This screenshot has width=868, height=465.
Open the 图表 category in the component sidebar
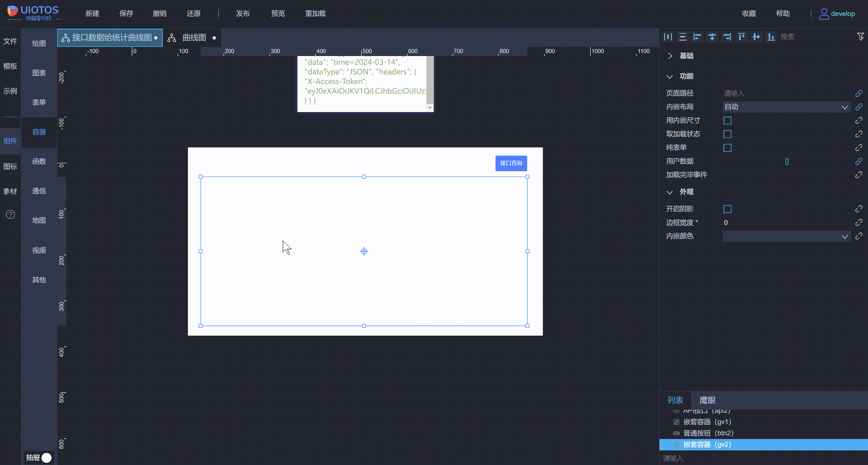tap(39, 72)
